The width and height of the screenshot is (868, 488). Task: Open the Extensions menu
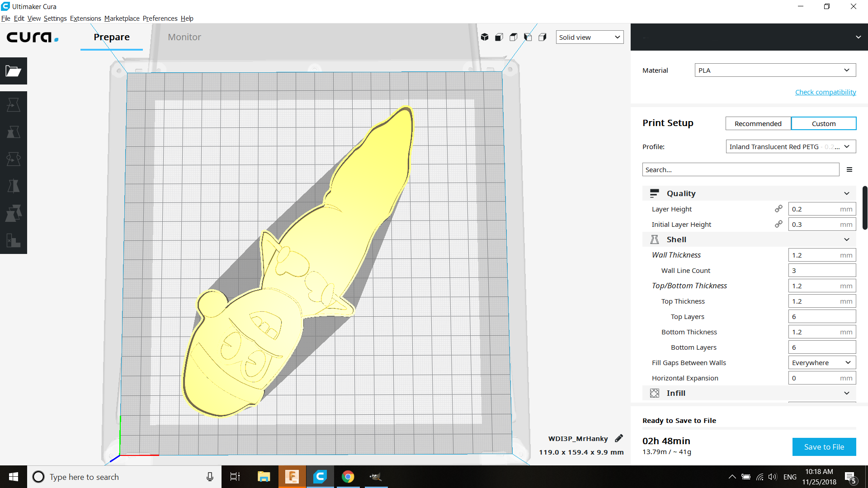coord(85,19)
